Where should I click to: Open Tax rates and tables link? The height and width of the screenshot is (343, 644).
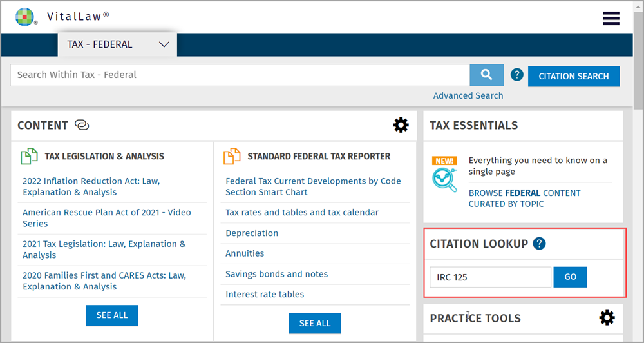302,213
